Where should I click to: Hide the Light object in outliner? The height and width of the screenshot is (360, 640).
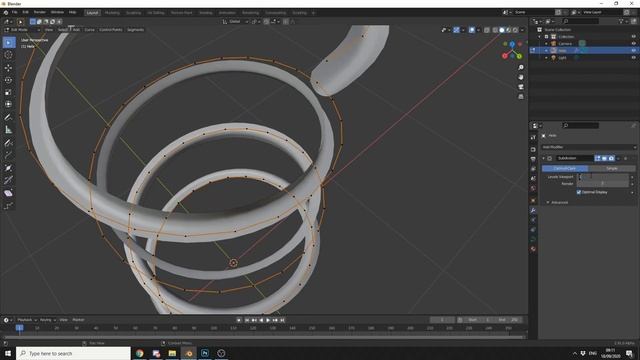(633, 58)
